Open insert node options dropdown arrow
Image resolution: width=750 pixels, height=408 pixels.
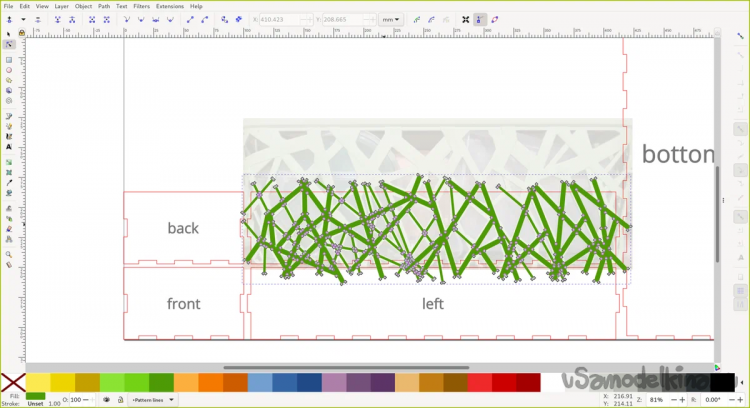coord(23,19)
